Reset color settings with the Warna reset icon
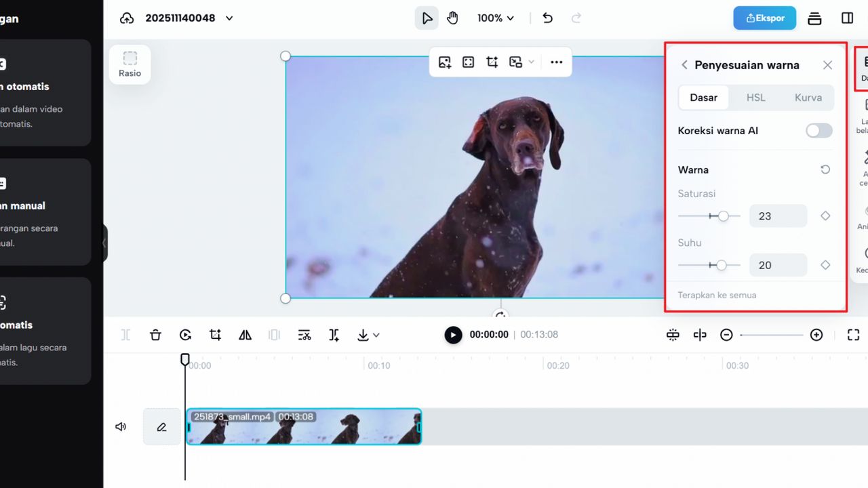 tap(825, 169)
